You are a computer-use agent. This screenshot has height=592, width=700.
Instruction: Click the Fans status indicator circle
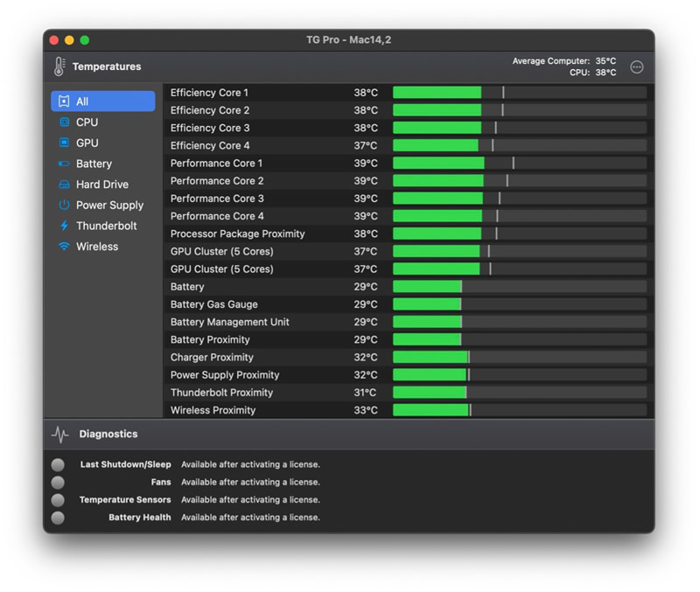[x=58, y=483]
